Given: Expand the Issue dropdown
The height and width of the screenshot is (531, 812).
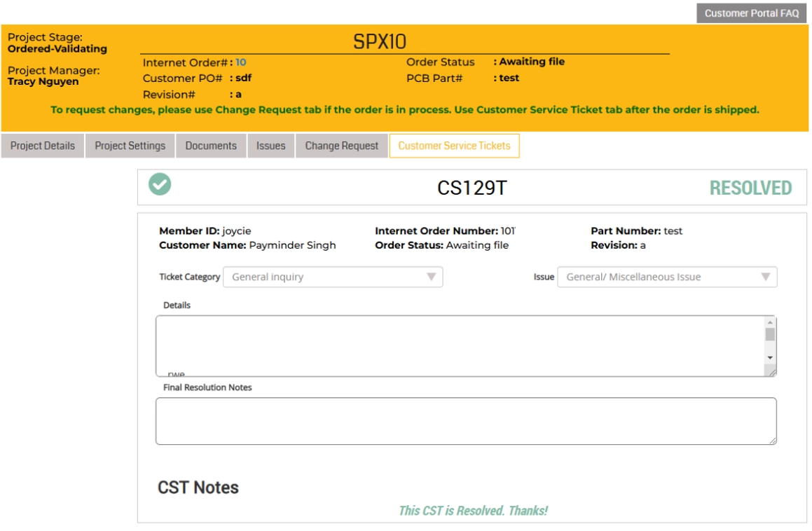Looking at the screenshot, I should (667, 277).
